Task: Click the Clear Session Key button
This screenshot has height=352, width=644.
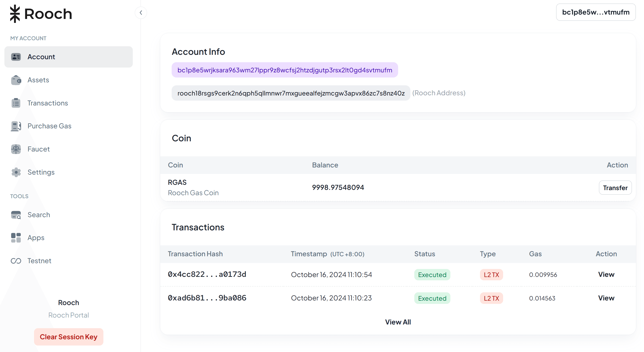Action: click(68, 337)
